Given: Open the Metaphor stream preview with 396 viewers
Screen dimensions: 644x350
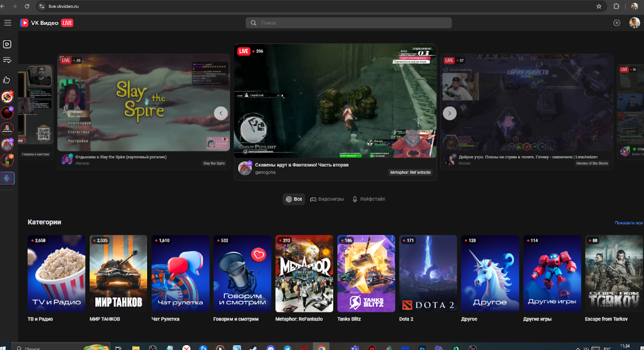Looking at the screenshot, I should point(335,101).
